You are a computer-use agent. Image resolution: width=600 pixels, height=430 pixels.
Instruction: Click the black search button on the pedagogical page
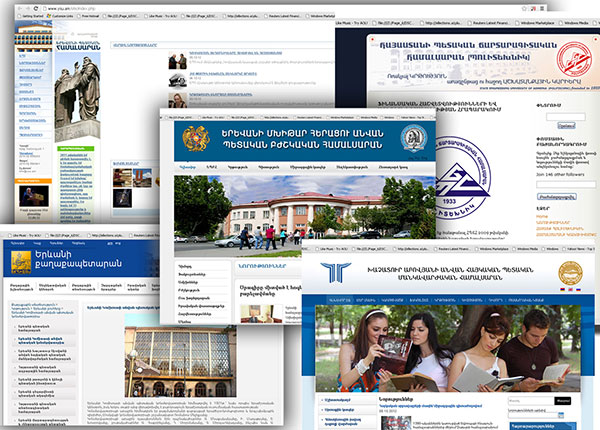[562, 401]
